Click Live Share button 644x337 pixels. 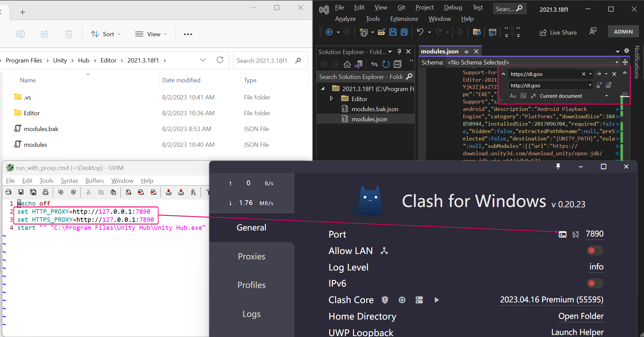(x=558, y=32)
